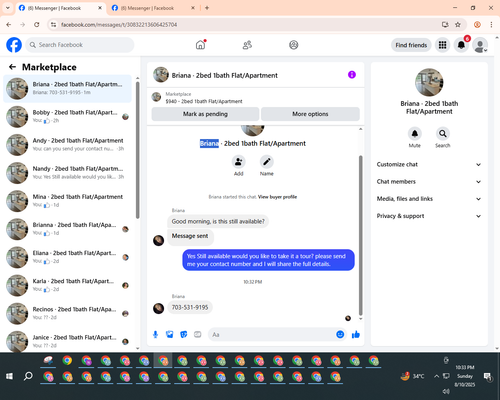Choose a sticker in the composer
Image resolution: width=500 pixels, height=400 pixels.
(x=184, y=334)
